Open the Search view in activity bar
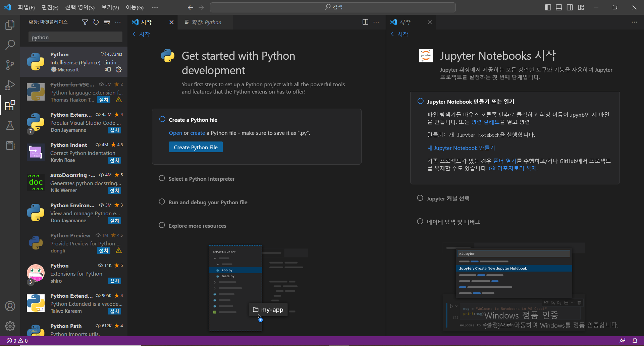This screenshot has width=644, height=346. (10, 45)
